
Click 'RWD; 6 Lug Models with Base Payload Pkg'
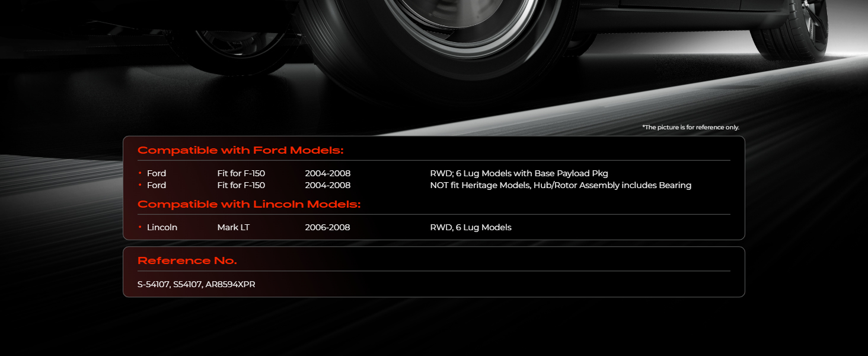[519, 174]
